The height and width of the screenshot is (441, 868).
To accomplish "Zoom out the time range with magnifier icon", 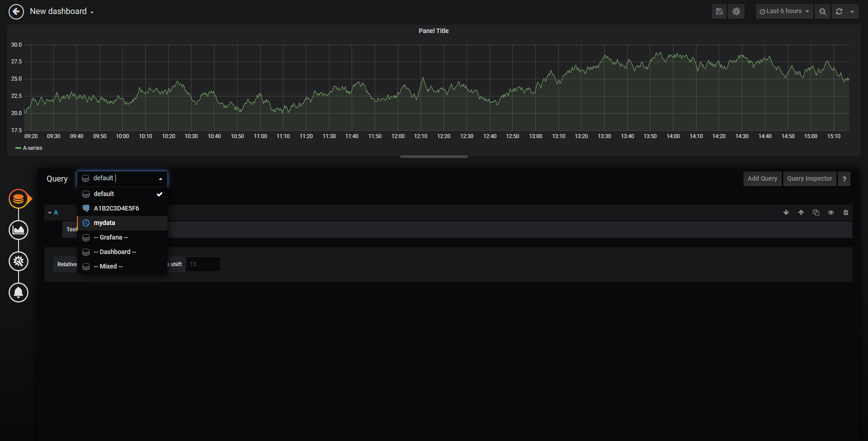I will pyautogui.click(x=822, y=11).
